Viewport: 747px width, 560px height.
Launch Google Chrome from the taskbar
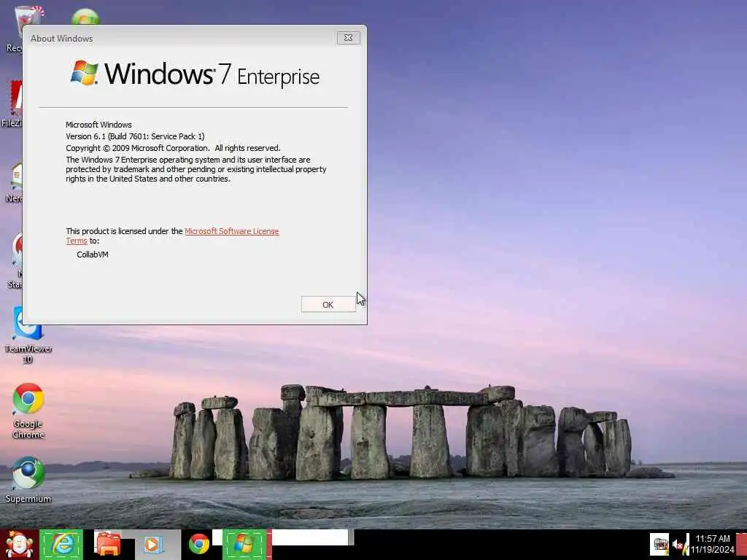coord(198,545)
